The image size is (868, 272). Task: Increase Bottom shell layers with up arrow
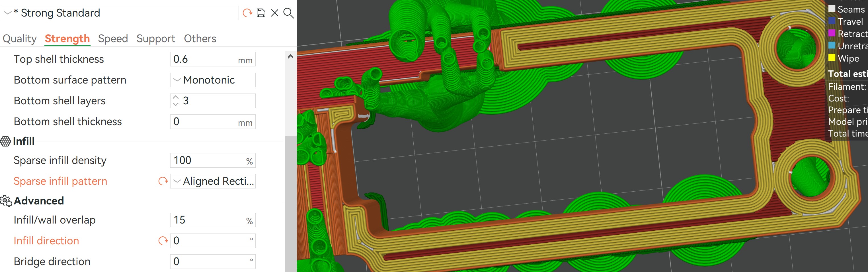(x=176, y=97)
